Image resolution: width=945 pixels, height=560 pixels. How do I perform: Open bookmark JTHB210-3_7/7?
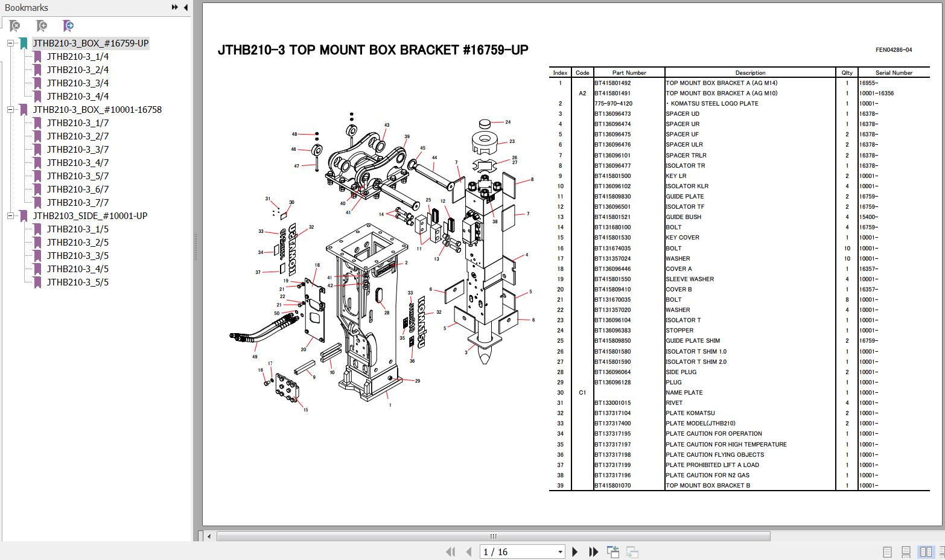pyautogui.click(x=78, y=203)
